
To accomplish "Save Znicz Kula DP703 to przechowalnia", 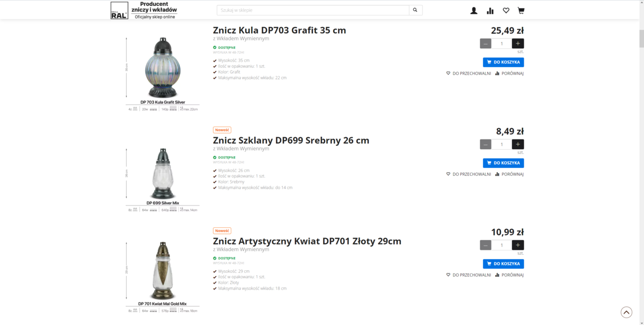I will pyautogui.click(x=469, y=73).
